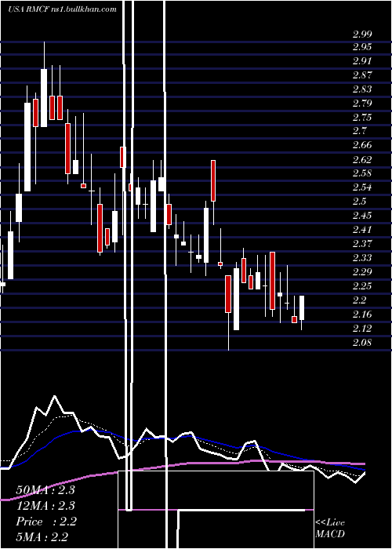Click the 2.95 price axis label
Image resolution: width=392 pixels, height=549 pixels.
[x=362, y=47]
